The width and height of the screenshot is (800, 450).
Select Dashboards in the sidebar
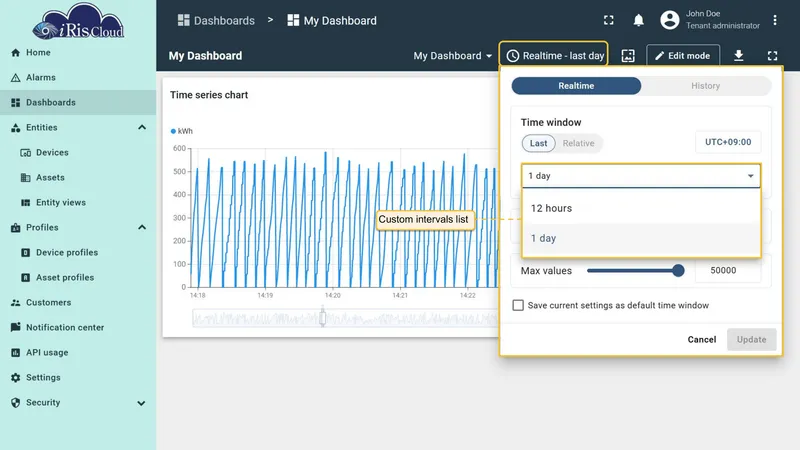78,103
